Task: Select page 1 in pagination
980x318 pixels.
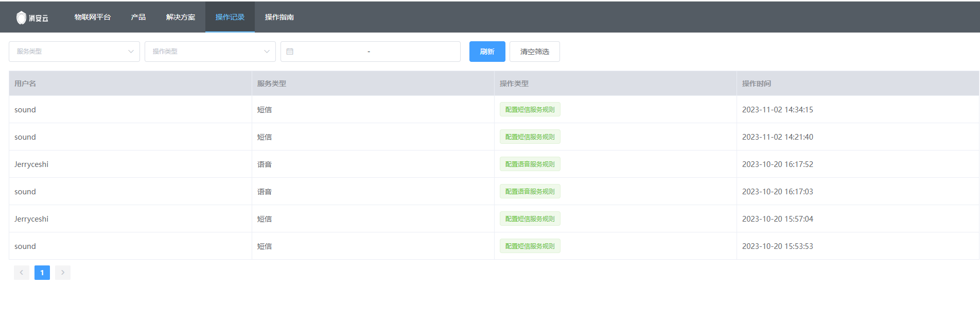Action: (x=42, y=273)
